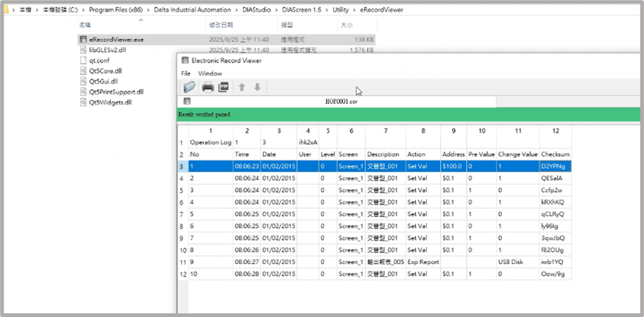
Task: Select column header 12 in the table
Action: [554, 131]
